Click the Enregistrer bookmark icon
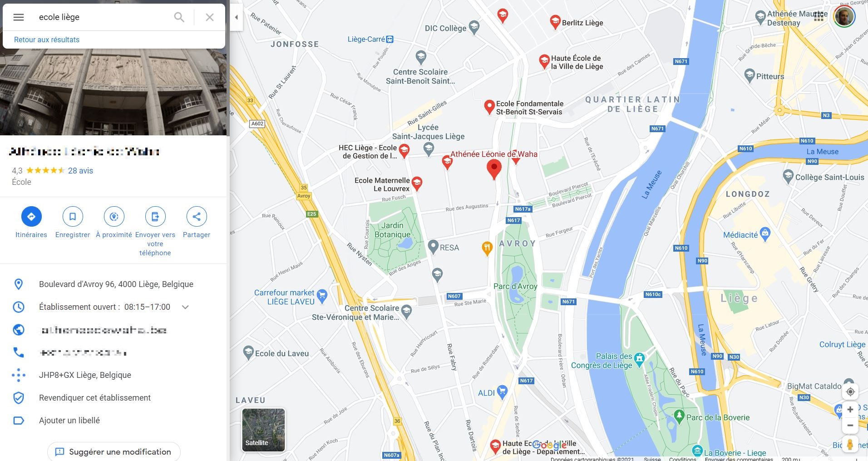The width and height of the screenshot is (868, 461). click(73, 216)
